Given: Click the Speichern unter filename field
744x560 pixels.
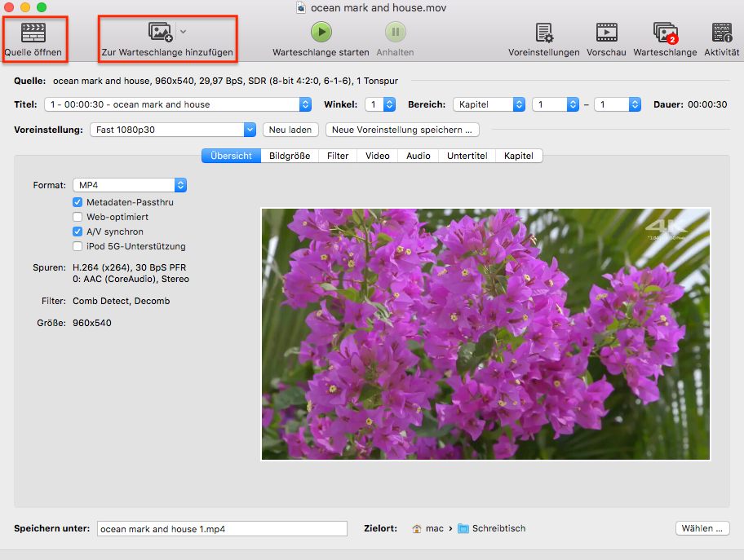Looking at the screenshot, I should pyautogui.click(x=222, y=529).
